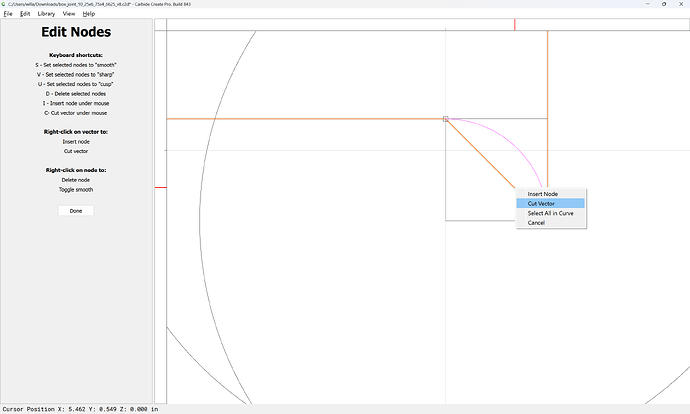Choose Cut Vector in the context menu
This screenshot has width=690, height=414.
551,203
